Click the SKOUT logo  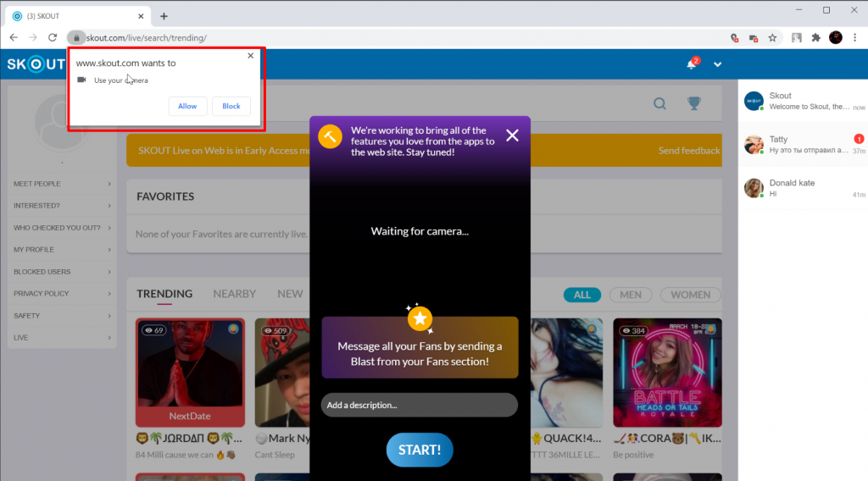click(x=36, y=64)
